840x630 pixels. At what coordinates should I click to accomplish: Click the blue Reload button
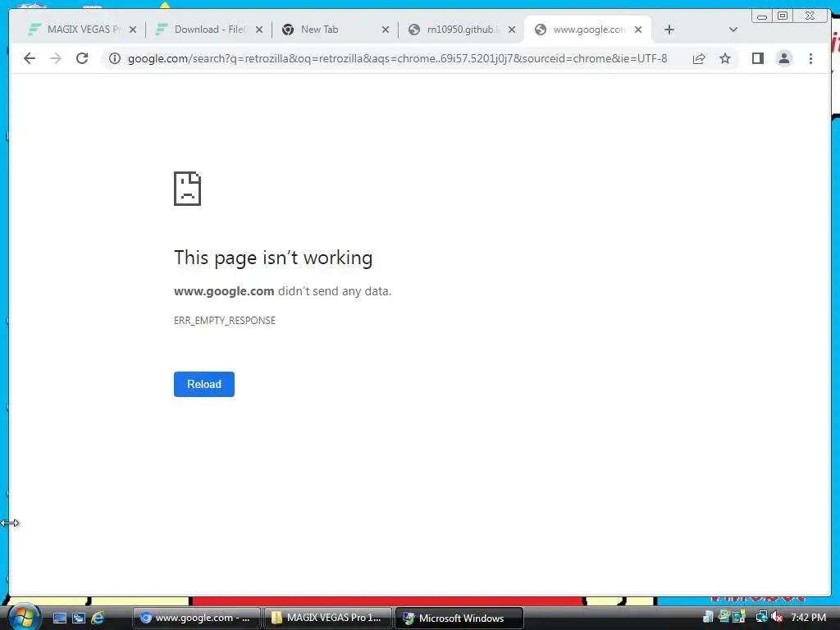tap(204, 384)
